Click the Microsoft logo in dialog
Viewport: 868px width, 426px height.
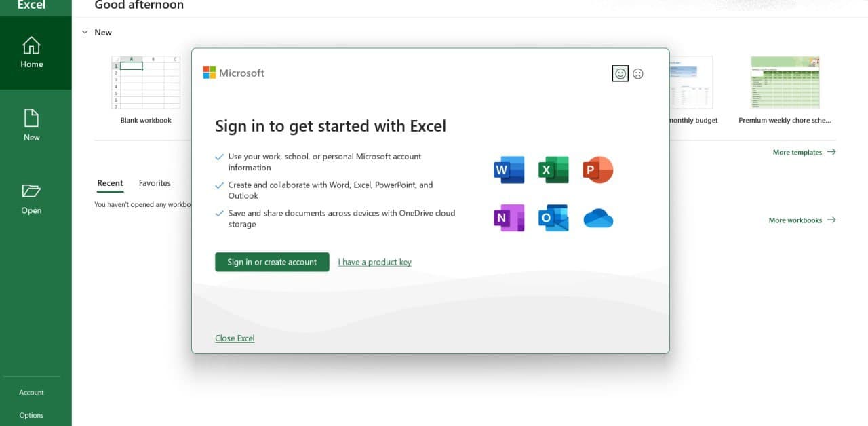point(234,73)
